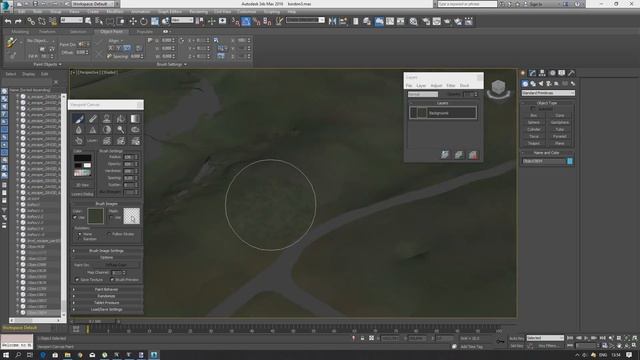Expand the Paint Behavior rollout

(x=107, y=289)
